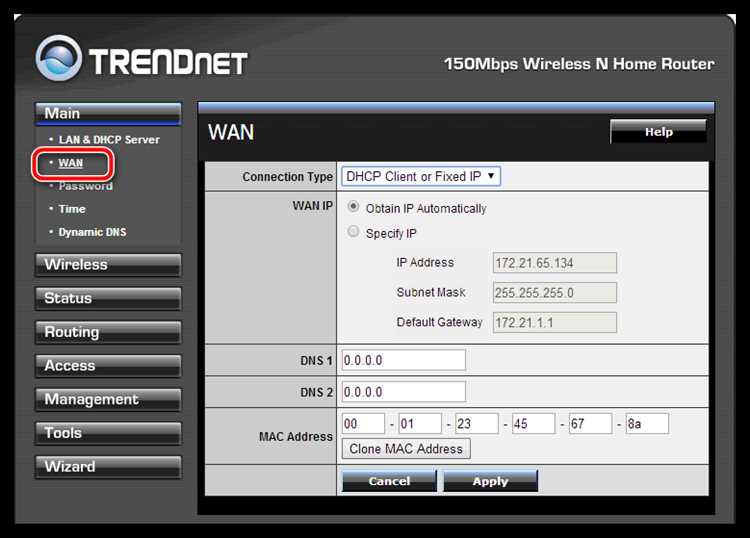The width and height of the screenshot is (750, 538).
Task: Click the Help button
Action: [x=658, y=132]
